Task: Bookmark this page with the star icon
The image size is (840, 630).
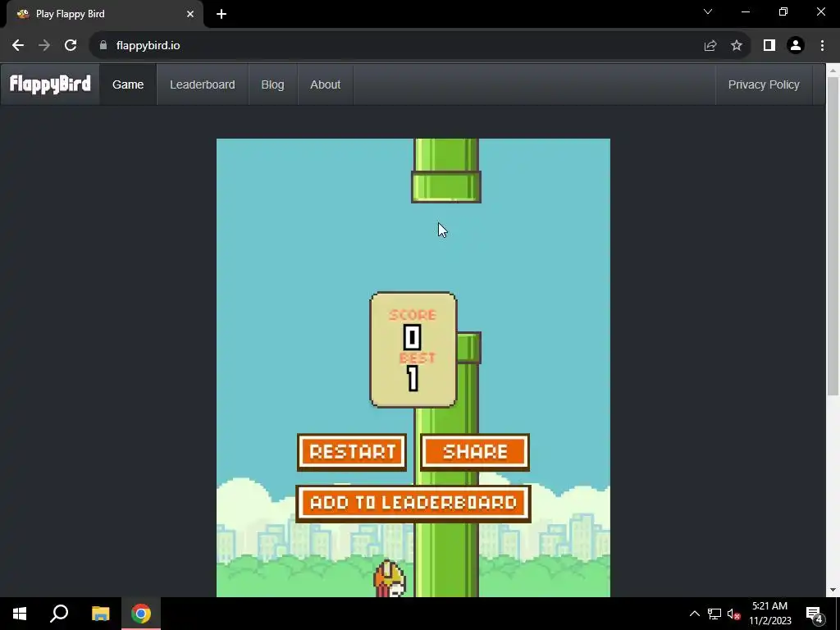Action: (737, 46)
